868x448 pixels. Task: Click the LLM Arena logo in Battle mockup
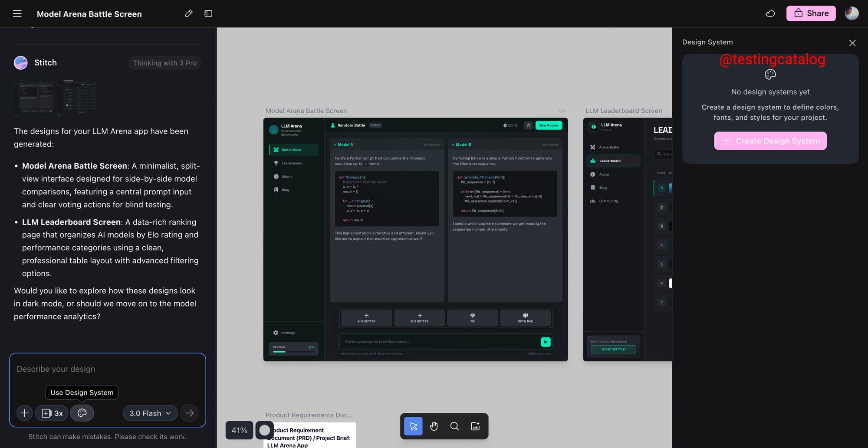274,129
